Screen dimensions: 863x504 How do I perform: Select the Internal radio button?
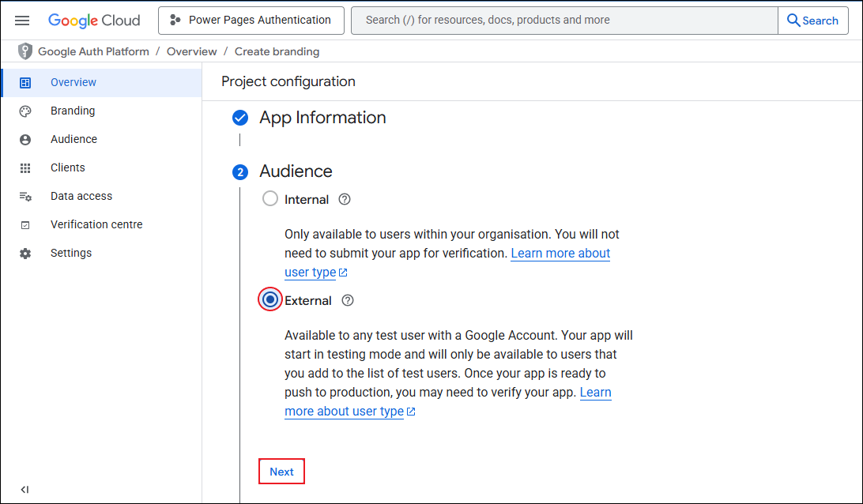pyautogui.click(x=270, y=198)
